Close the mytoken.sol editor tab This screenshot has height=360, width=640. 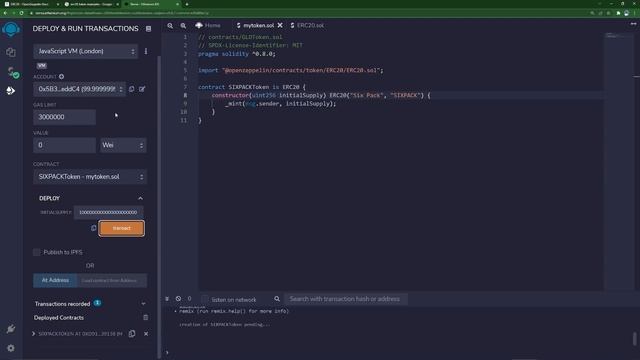pyautogui.click(x=280, y=25)
